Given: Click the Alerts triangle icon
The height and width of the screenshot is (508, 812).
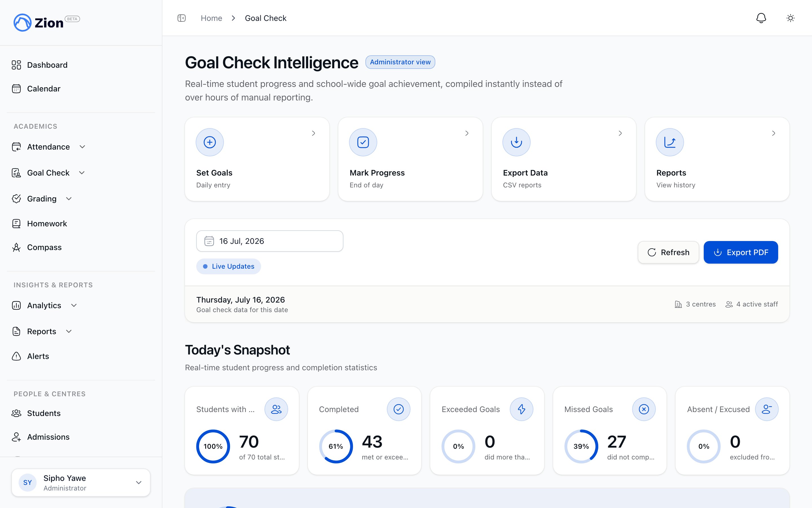Looking at the screenshot, I should coord(16,356).
